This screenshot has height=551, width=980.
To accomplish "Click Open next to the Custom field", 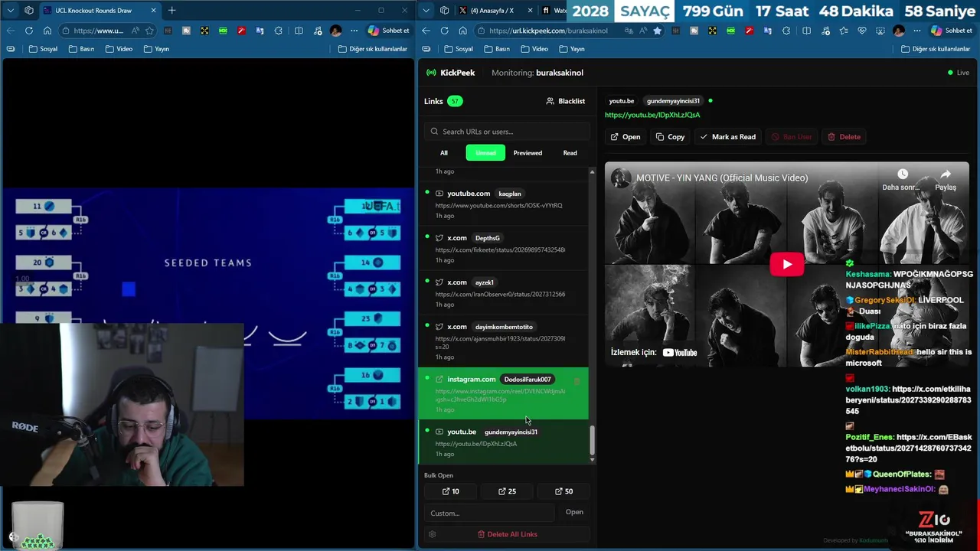I will tap(574, 512).
